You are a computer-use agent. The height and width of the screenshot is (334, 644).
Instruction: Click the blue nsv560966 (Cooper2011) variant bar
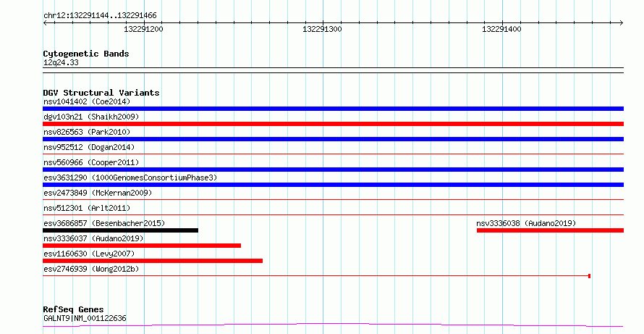333,170
